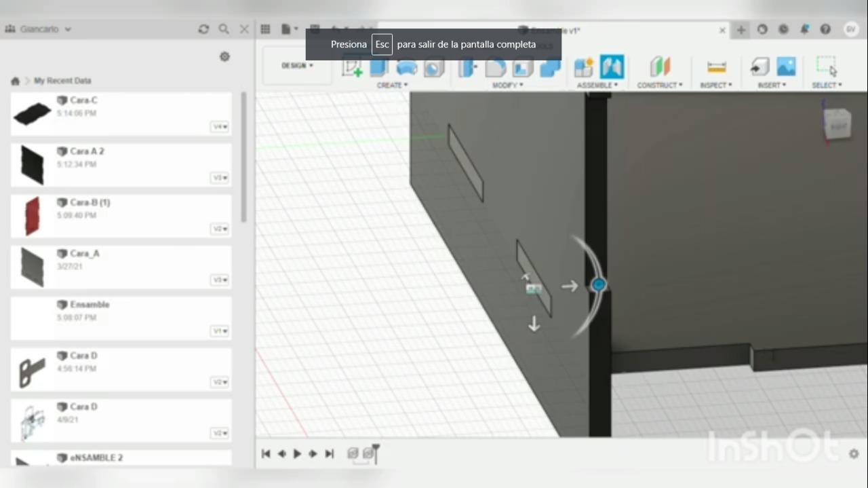Select the Insert Derive tool
Screen dimensions: 868x488
pyautogui.click(x=759, y=67)
